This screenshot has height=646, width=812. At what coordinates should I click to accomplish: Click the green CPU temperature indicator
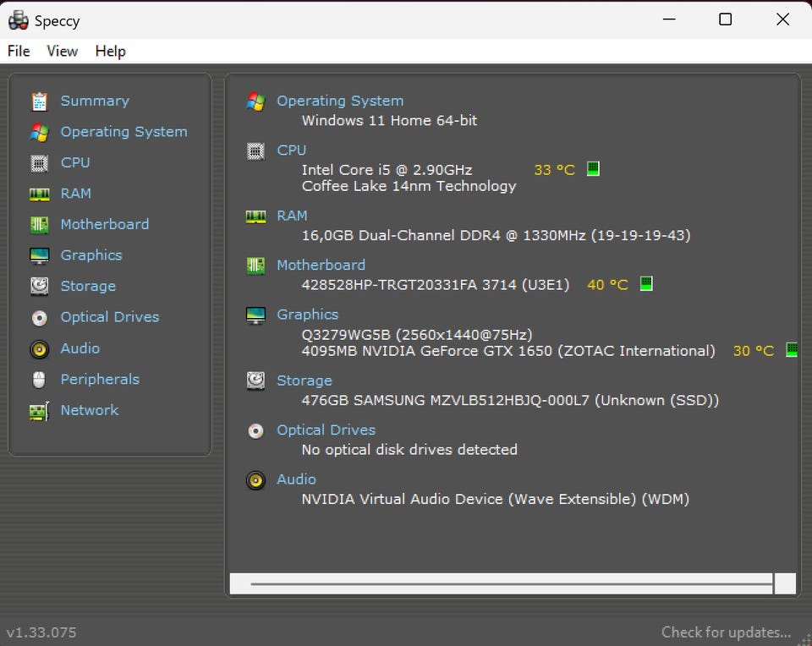(593, 169)
